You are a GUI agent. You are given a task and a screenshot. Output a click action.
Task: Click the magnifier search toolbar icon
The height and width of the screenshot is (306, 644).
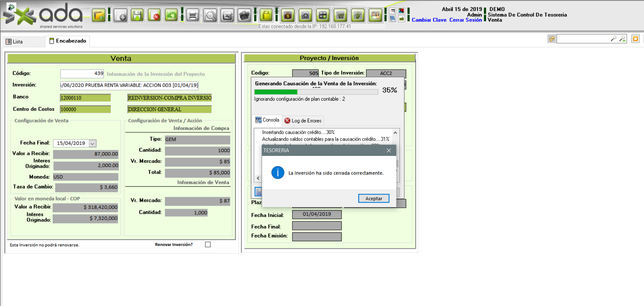[x=210, y=15]
